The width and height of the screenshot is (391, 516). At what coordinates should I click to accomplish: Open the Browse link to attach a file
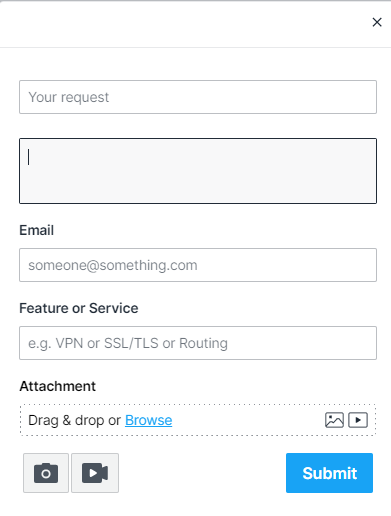click(x=149, y=420)
